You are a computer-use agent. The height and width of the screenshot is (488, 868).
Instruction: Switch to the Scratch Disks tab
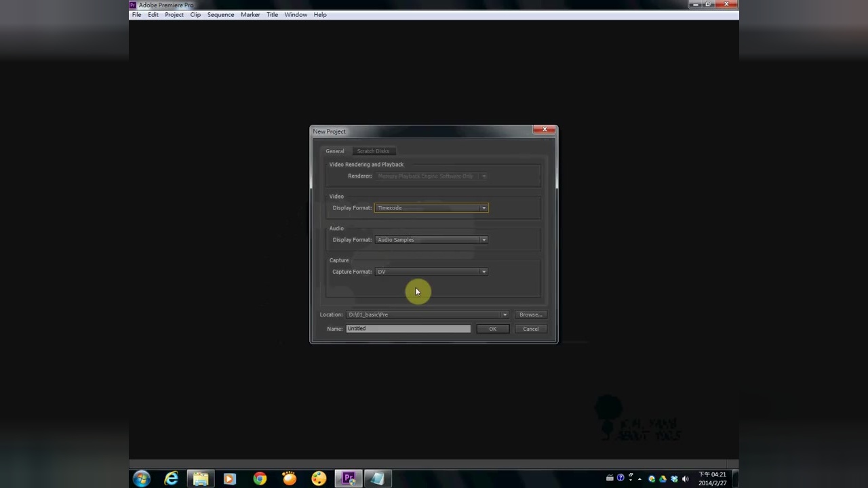(x=373, y=151)
